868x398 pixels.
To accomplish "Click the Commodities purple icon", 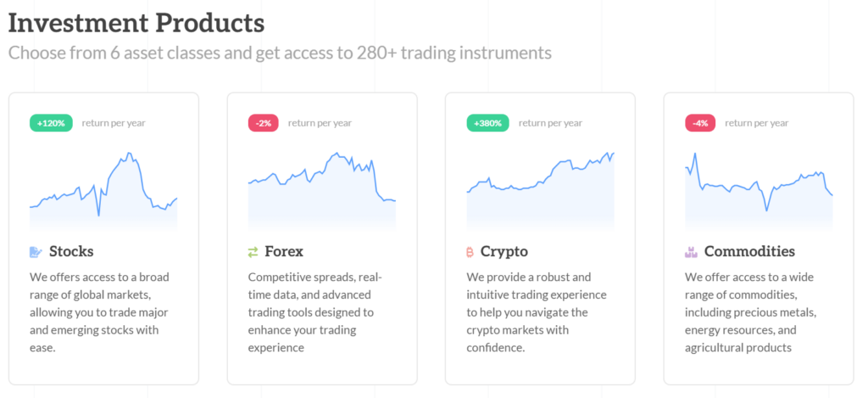I will [x=691, y=252].
